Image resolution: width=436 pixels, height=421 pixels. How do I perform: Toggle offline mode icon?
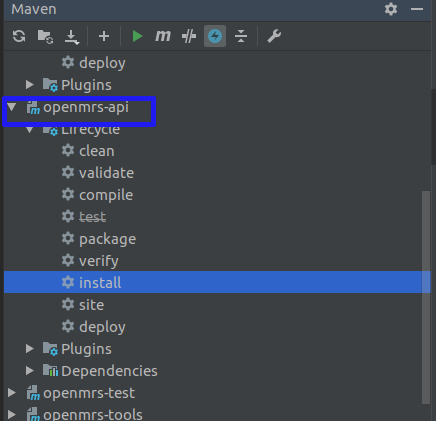tap(189, 36)
